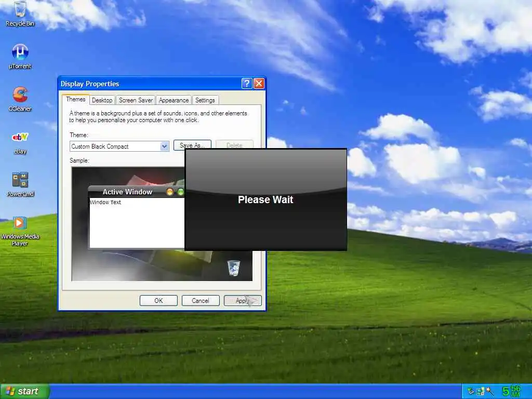Click the Help question mark button
The image size is (532, 399).
[x=247, y=84]
